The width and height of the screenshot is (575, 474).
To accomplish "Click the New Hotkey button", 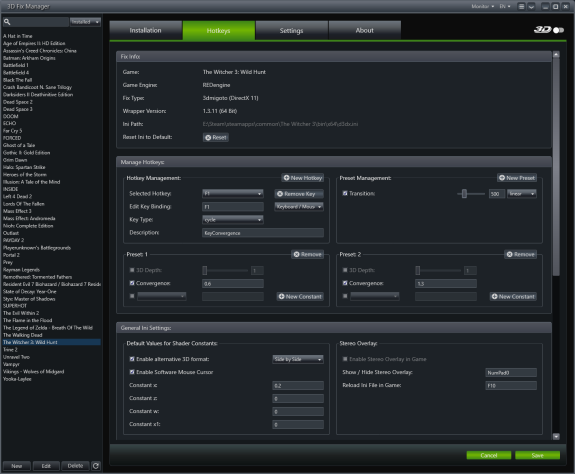I will point(303,178).
